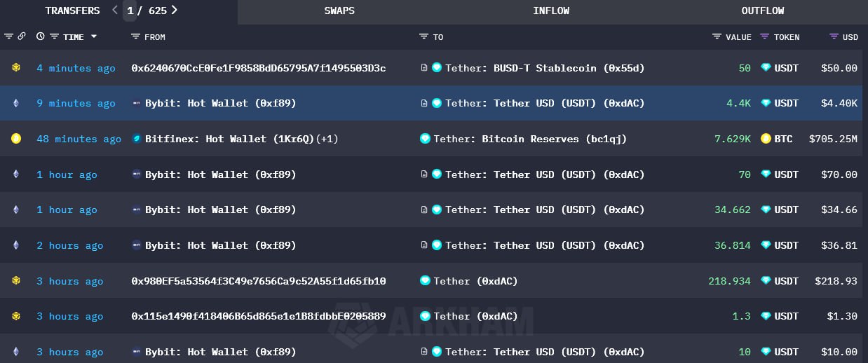This screenshot has width=868, height=363.
Task: Expand the TIME sort dropdown arrow
Action: click(94, 36)
